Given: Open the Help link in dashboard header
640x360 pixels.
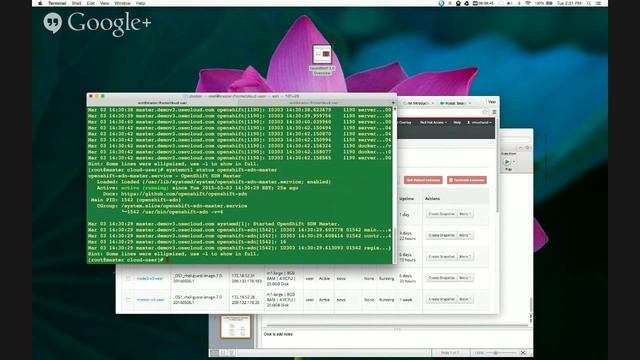Looking at the screenshot, I should [x=457, y=122].
